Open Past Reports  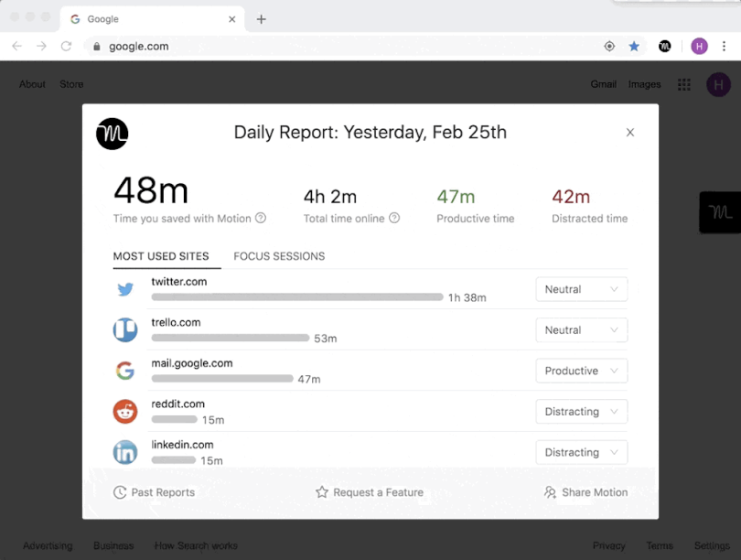coord(154,492)
